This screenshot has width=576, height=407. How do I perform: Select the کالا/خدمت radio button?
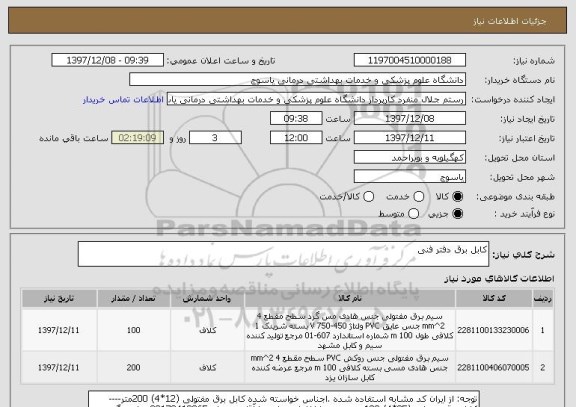point(368,197)
